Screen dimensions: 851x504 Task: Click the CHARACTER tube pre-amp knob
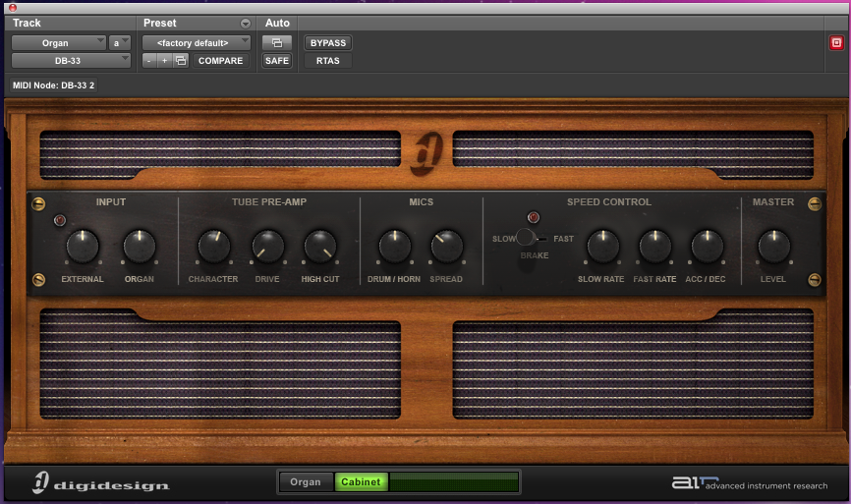pyautogui.click(x=214, y=247)
